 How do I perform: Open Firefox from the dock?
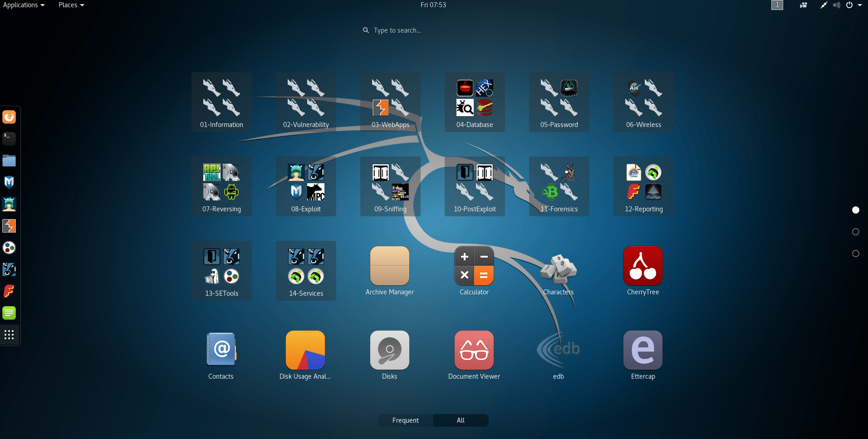[9, 117]
